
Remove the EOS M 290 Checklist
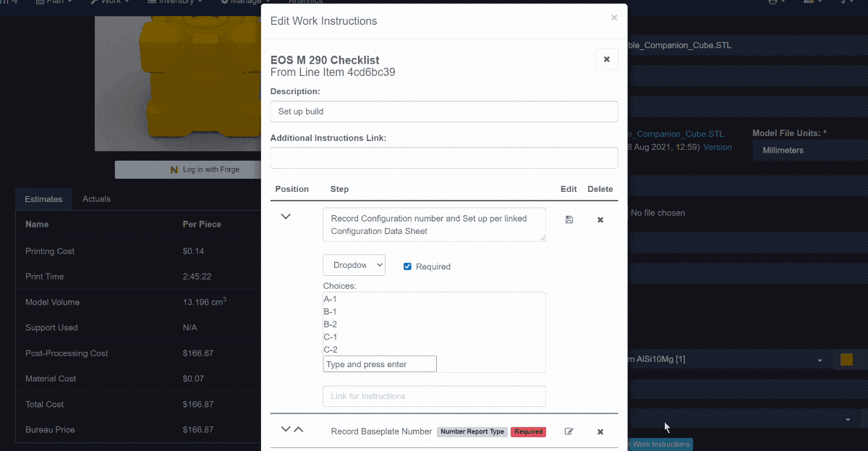(x=606, y=59)
